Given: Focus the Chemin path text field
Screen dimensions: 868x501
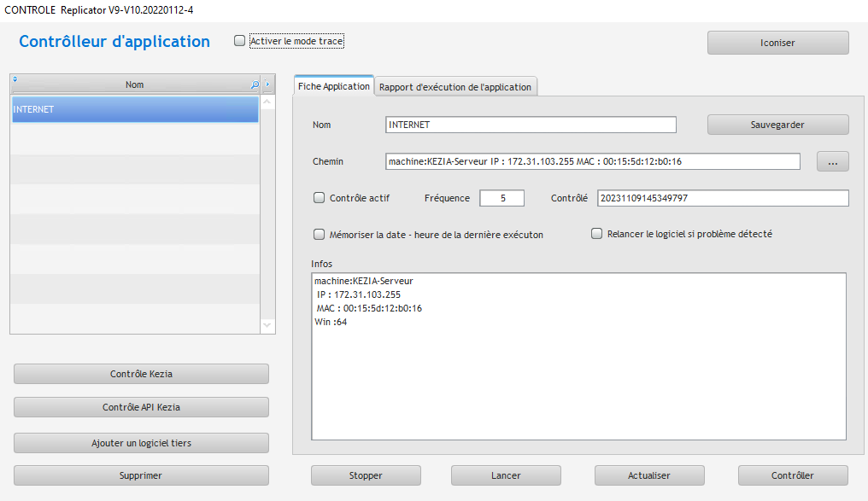Looking at the screenshot, I should (592, 162).
